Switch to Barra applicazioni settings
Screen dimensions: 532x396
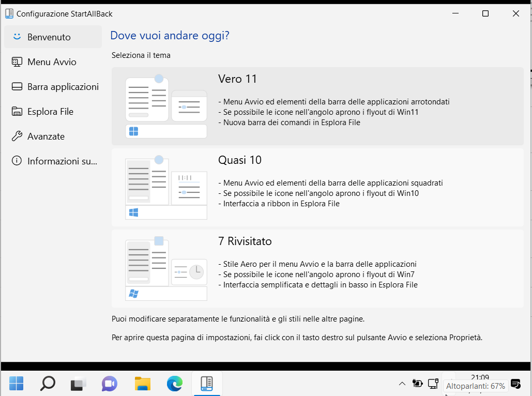point(53,86)
